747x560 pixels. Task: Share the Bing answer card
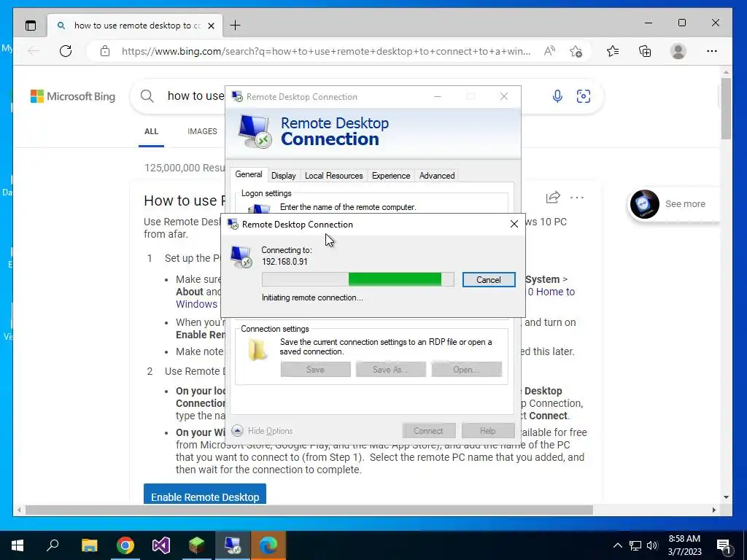pyautogui.click(x=553, y=197)
